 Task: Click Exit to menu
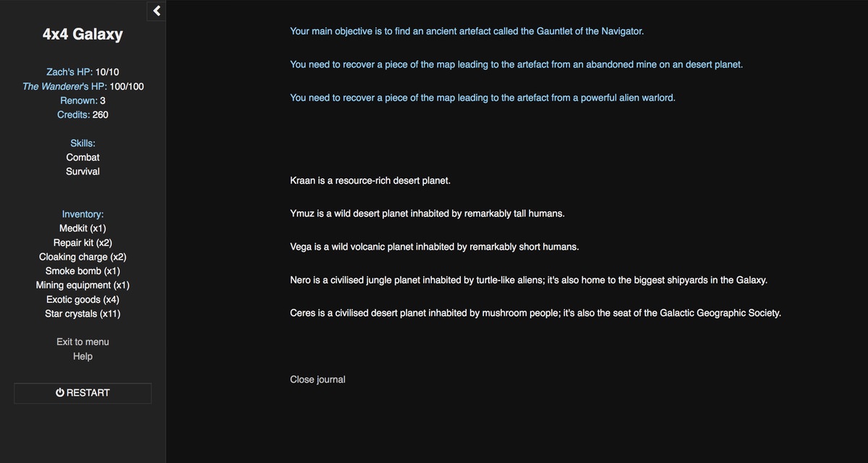(82, 341)
